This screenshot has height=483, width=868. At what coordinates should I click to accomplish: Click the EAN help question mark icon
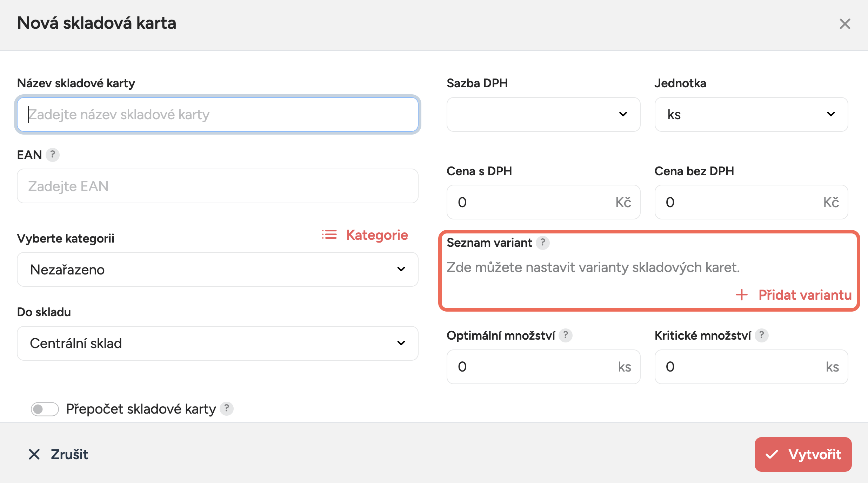coord(53,155)
